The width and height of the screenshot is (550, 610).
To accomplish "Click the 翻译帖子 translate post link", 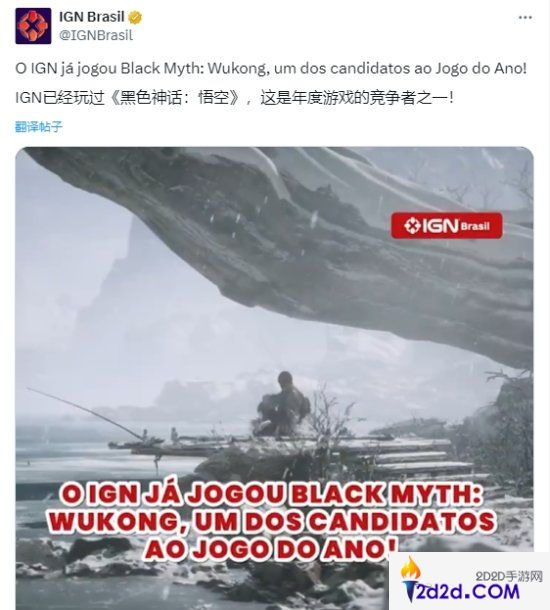I will [x=39, y=126].
